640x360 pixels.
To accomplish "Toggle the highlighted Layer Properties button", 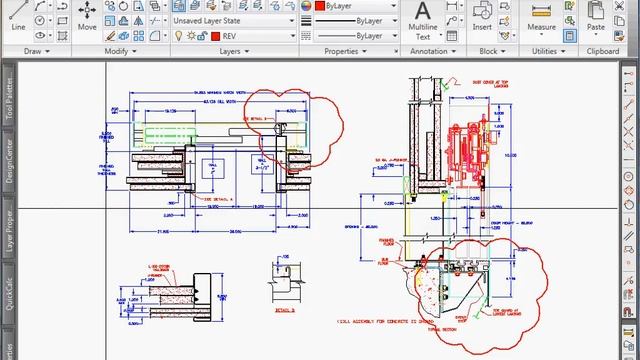I will [x=178, y=6].
